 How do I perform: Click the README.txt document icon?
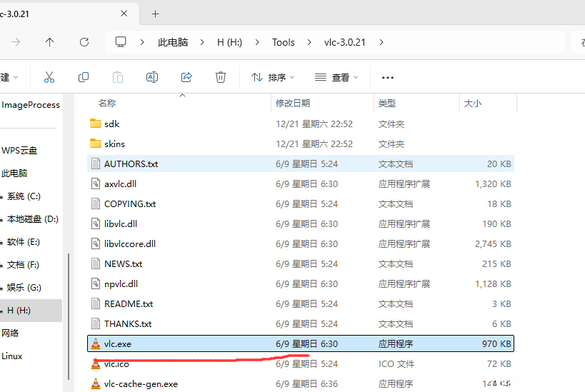tap(96, 303)
